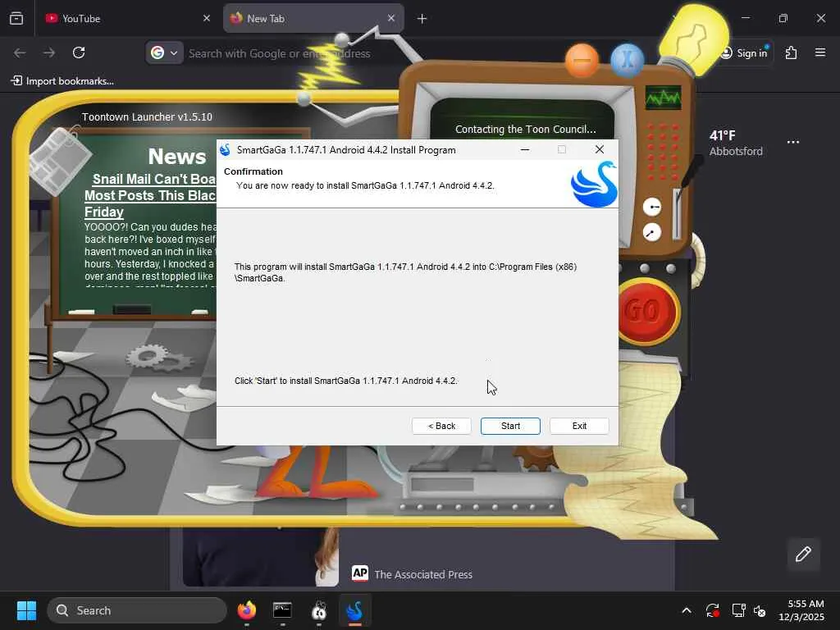Close the SmartGaGa install window

[600, 149]
